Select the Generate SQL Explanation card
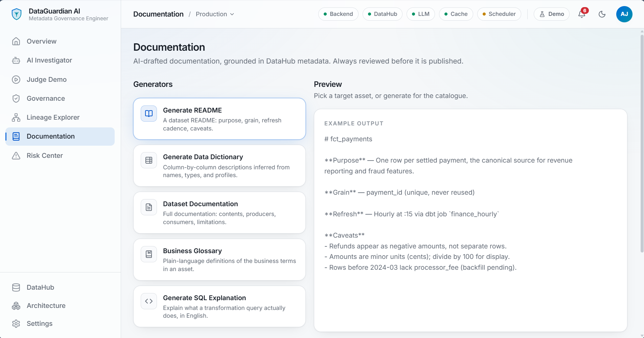Image resolution: width=644 pixels, height=338 pixels. pos(220,306)
